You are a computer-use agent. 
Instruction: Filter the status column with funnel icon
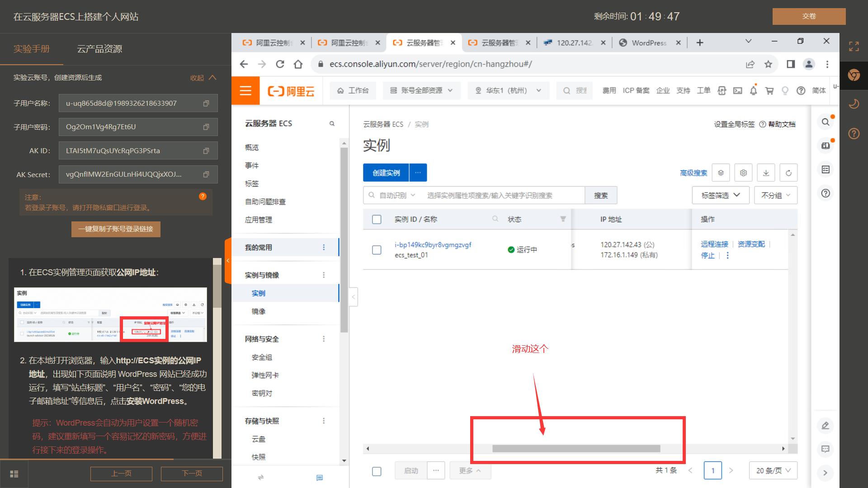563,219
